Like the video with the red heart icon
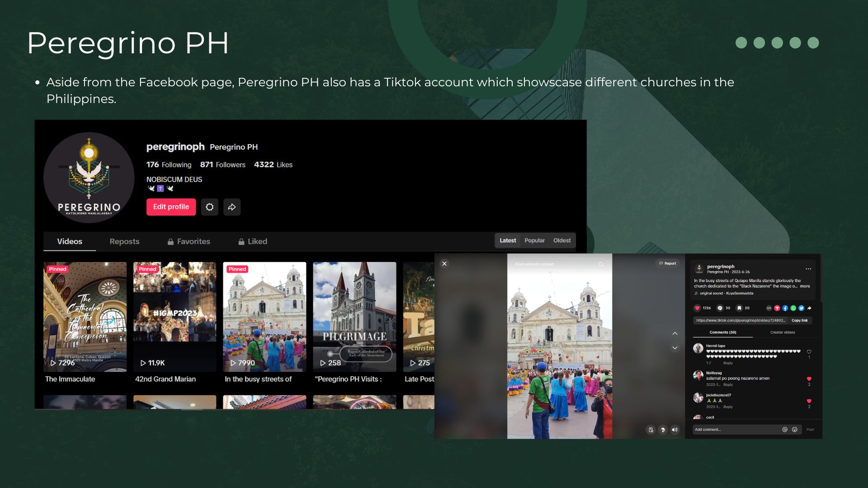Viewport: 868px width, 488px height. [697, 308]
